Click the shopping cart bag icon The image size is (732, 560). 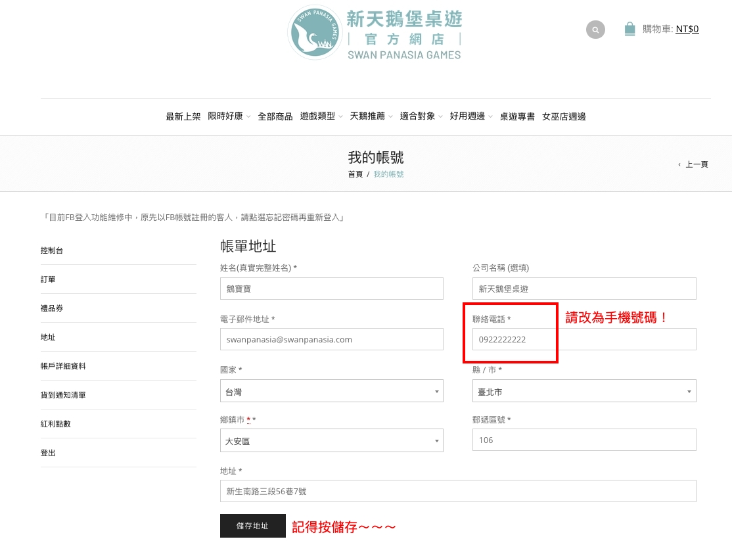click(x=629, y=28)
